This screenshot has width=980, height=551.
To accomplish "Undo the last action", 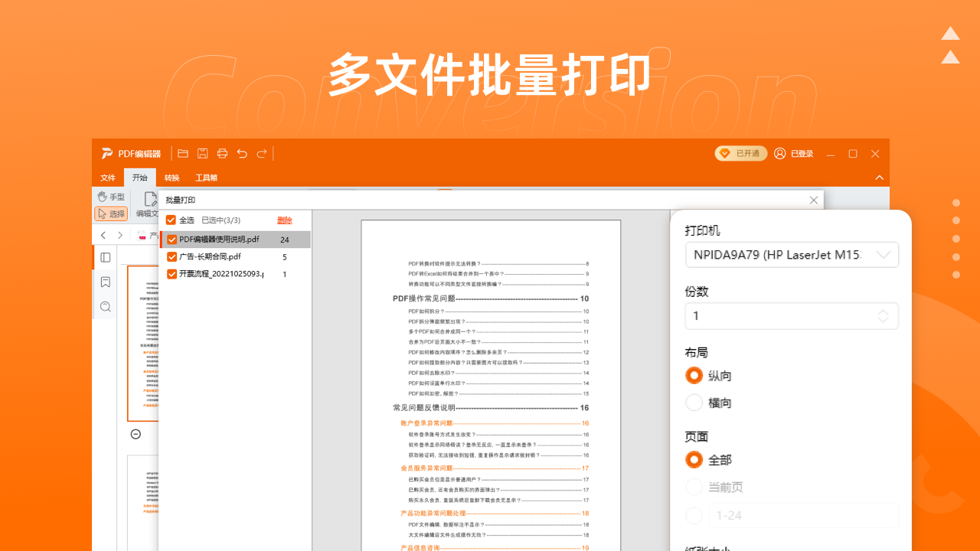I will [241, 153].
